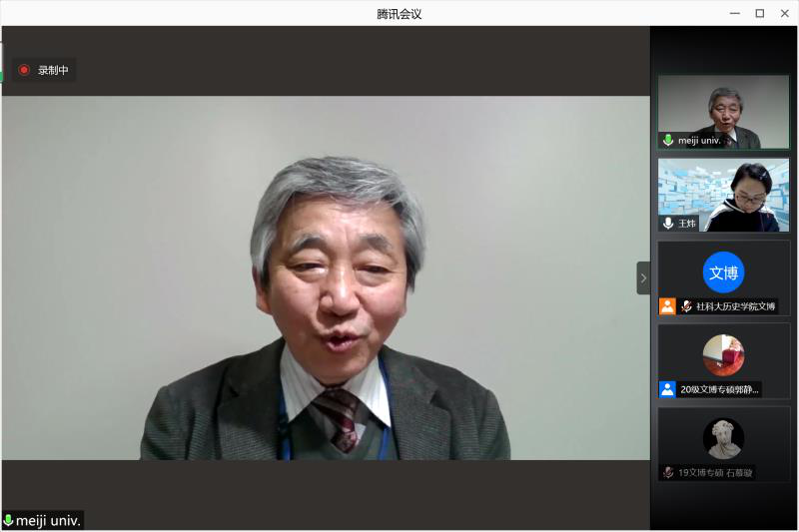799x532 pixels.
Task: Click the 20级文博专硕郭静 name label
Action: click(719, 389)
